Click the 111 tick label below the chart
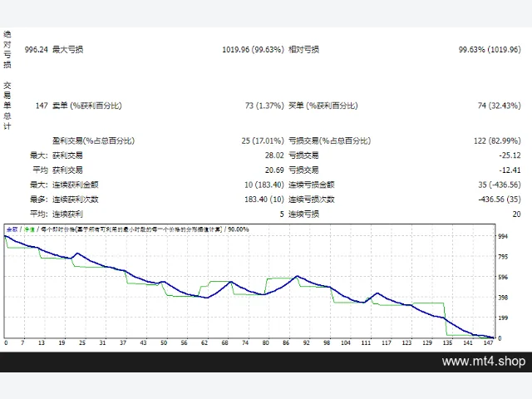The image size is (532, 399). click(x=366, y=342)
